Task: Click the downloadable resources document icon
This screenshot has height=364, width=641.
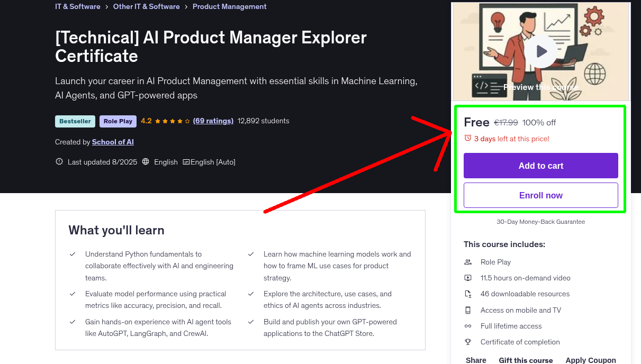Action: [467, 294]
